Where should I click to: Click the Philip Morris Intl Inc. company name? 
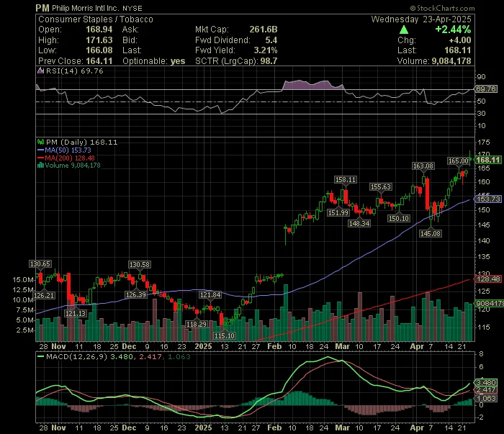(x=86, y=9)
